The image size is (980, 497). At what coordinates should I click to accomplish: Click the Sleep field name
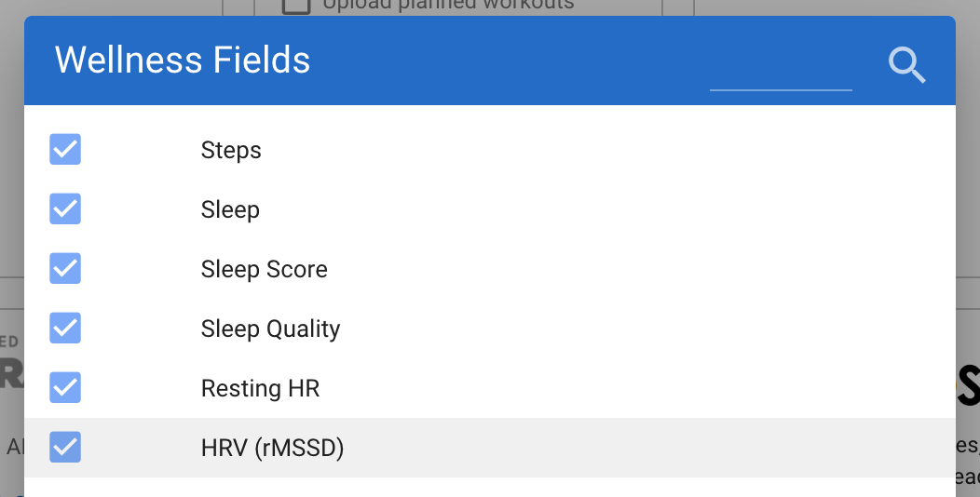230,210
